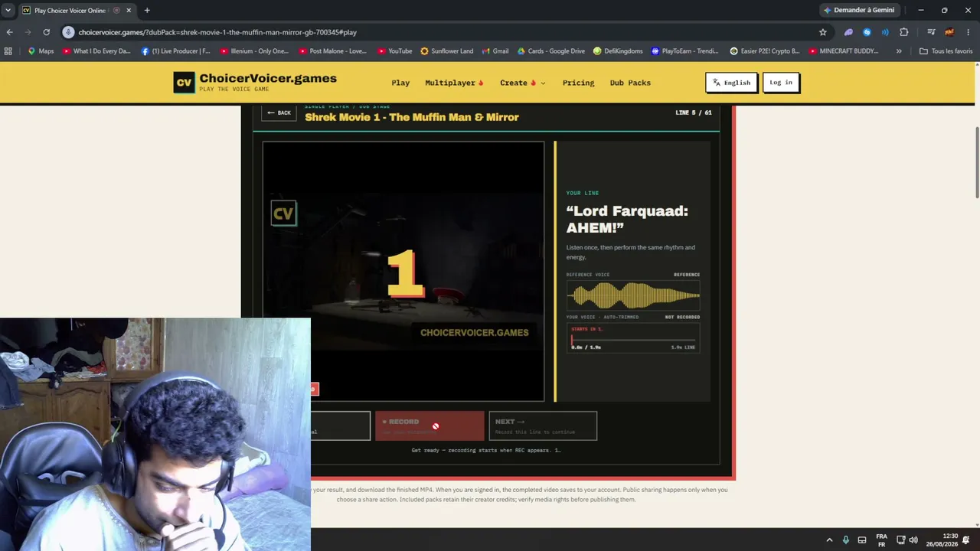
Task: Open the What I Do Every Day bookmark
Action: pyautogui.click(x=96, y=51)
